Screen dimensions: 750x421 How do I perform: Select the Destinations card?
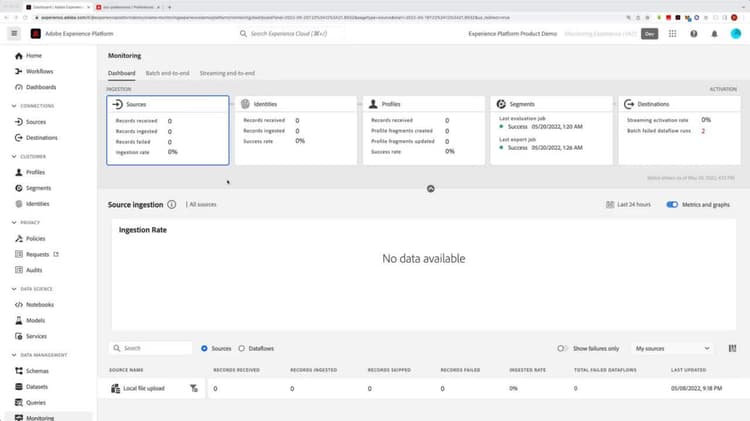point(680,130)
